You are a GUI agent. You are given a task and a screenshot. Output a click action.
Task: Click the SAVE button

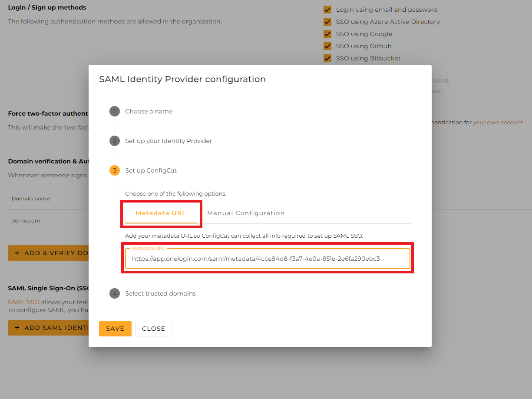pyautogui.click(x=115, y=329)
